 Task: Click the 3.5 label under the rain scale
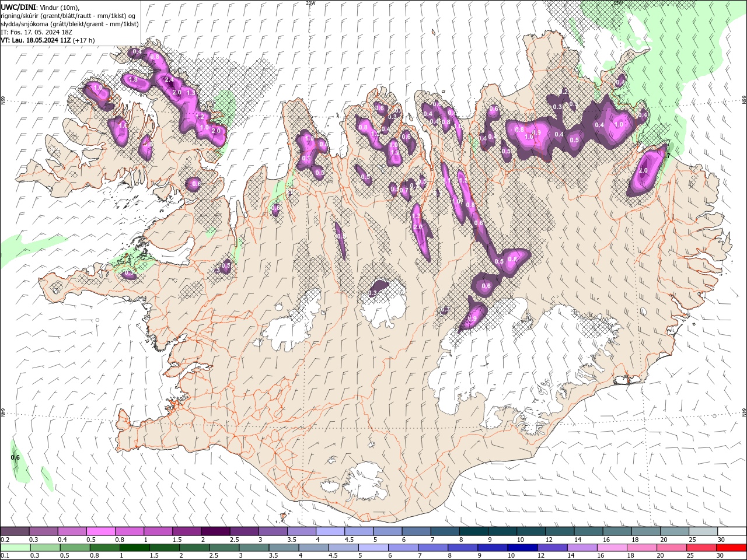pyautogui.click(x=273, y=556)
